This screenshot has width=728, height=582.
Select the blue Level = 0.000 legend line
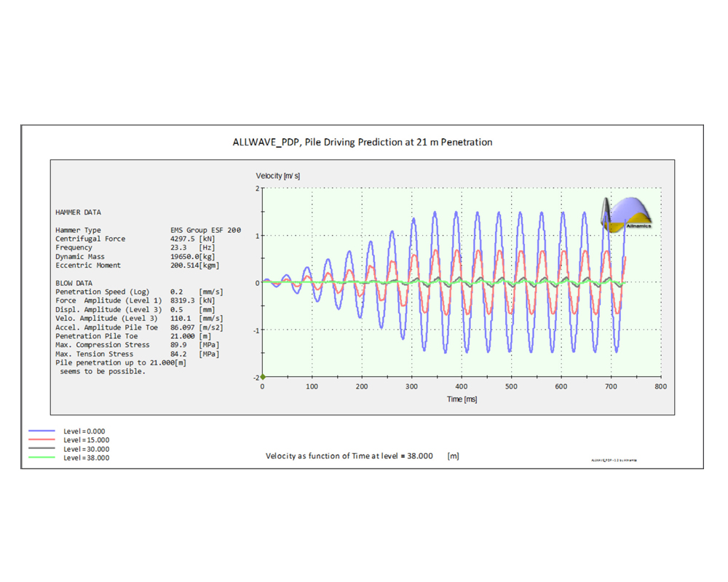(x=41, y=431)
